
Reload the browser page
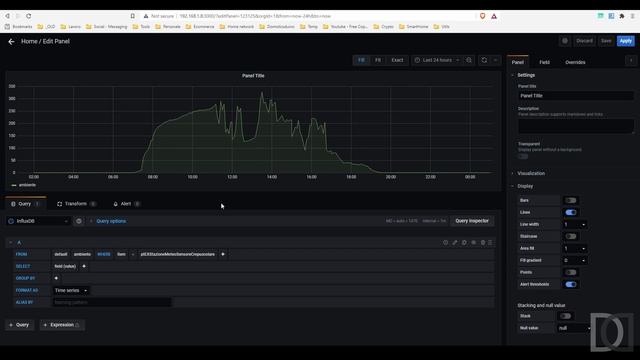click(29, 16)
